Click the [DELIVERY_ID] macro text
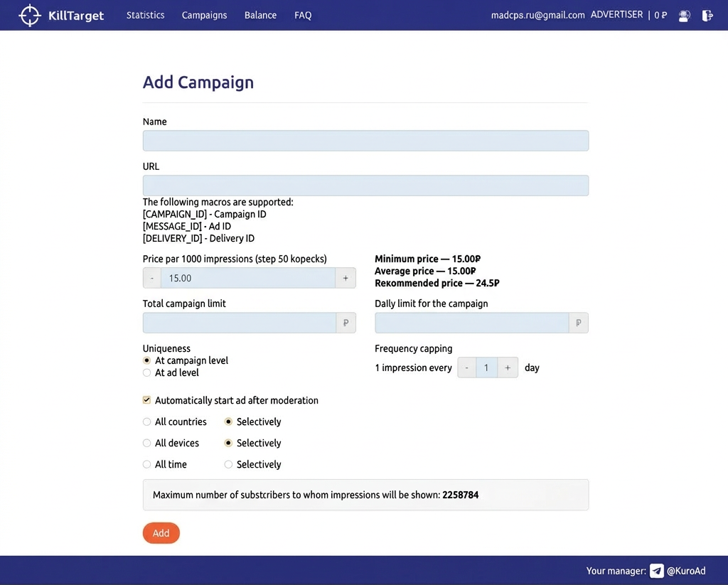The image size is (728, 585). [173, 239]
